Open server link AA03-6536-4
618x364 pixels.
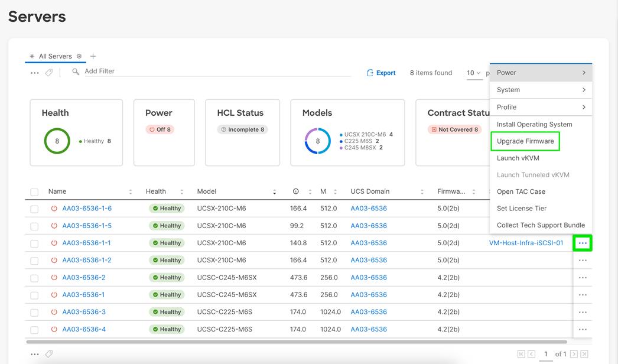coord(84,329)
